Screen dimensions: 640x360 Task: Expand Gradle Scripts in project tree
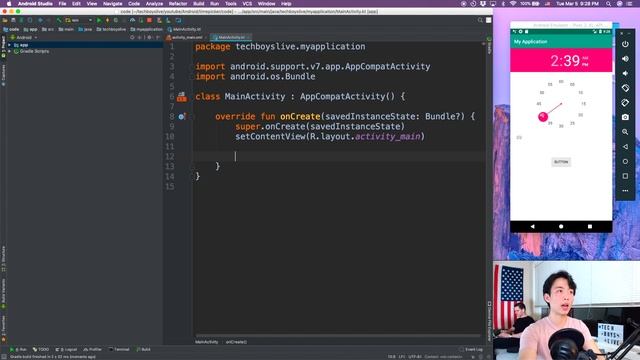click(9, 51)
